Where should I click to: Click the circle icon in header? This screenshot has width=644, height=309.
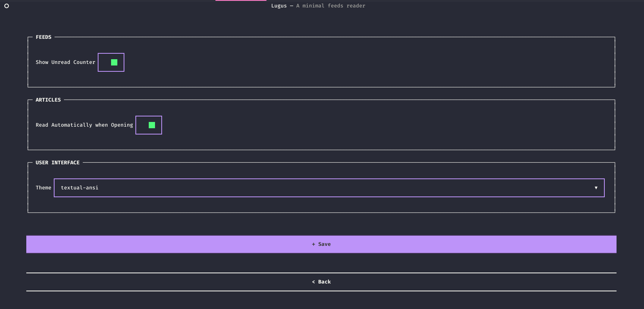[x=7, y=6]
